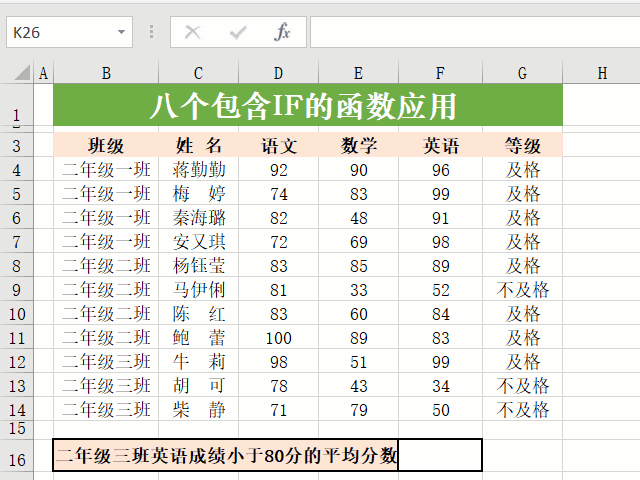Click 二年级三班 class cell in 牛 莉 row
Image resolution: width=640 pixels, height=480 pixels.
(106, 361)
